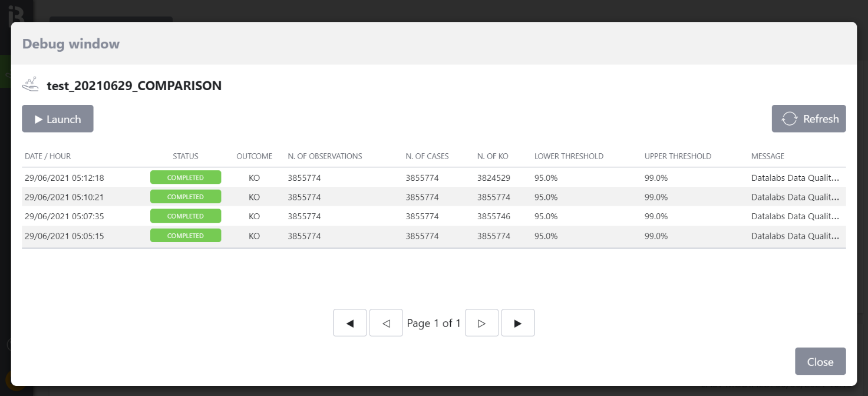Select the 05:12:18 run status badge
Image resolution: width=868 pixels, height=396 pixels.
point(186,177)
